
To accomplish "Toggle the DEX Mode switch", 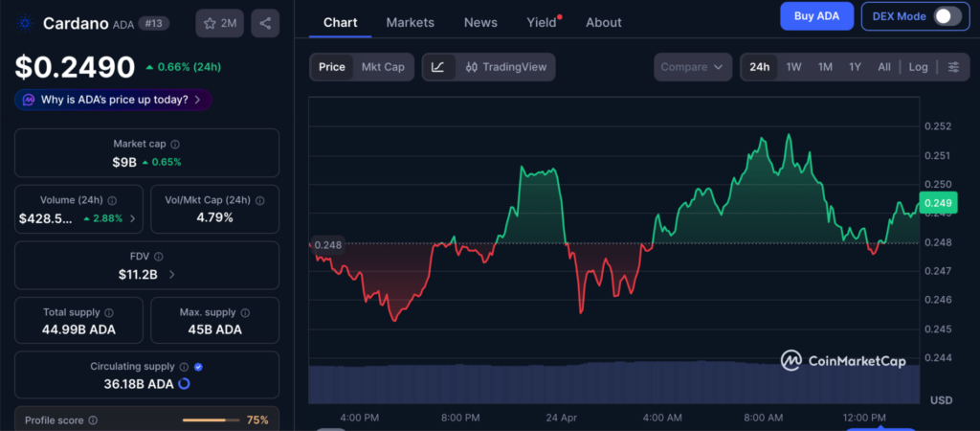I will (946, 16).
